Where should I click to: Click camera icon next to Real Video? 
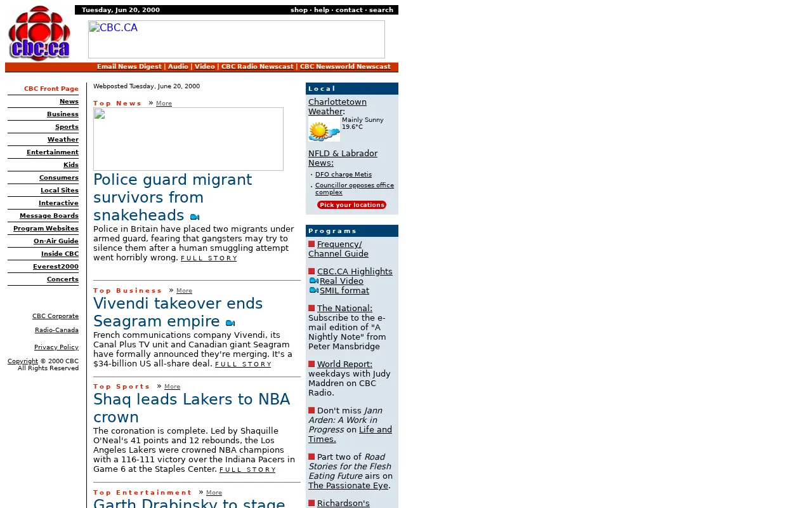point(313,281)
